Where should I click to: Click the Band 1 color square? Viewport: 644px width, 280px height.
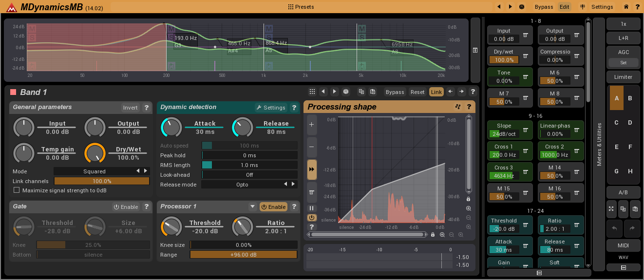tap(13, 92)
